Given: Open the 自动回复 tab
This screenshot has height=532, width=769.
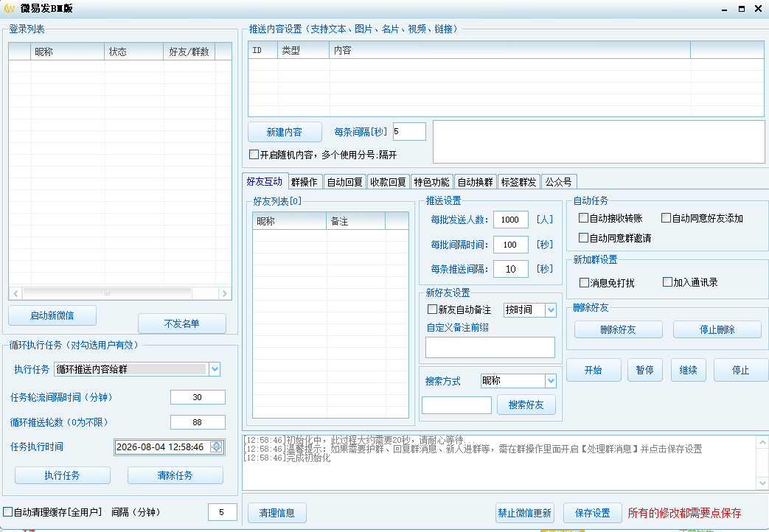Looking at the screenshot, I should 345,182.
